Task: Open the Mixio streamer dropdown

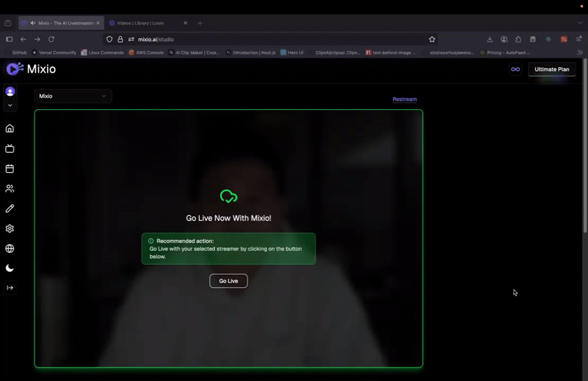Action: click(73, 96)
